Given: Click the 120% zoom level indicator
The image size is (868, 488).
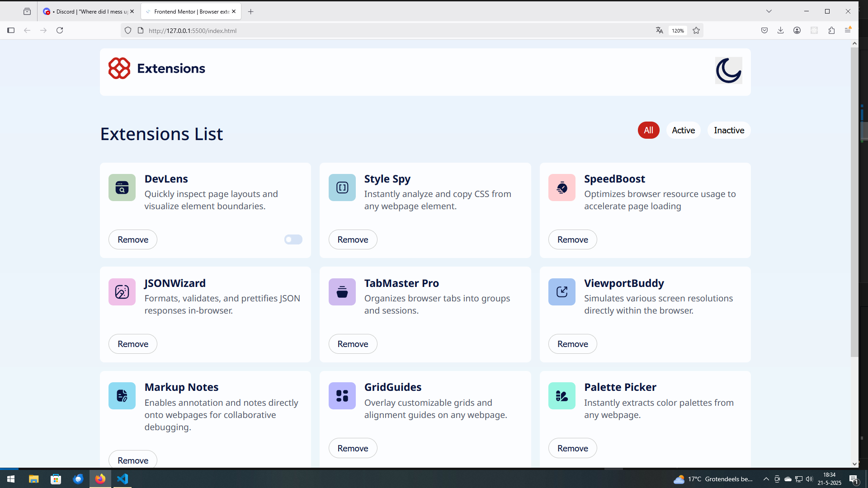Looking at the screenshot, I should pos(677,31).
